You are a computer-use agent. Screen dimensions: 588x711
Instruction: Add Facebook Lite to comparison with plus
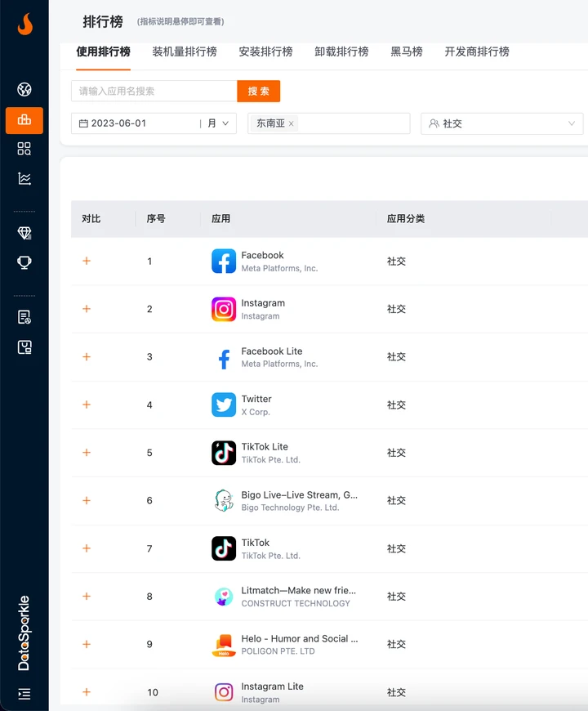pyautogui.click(x=87, y=357)
